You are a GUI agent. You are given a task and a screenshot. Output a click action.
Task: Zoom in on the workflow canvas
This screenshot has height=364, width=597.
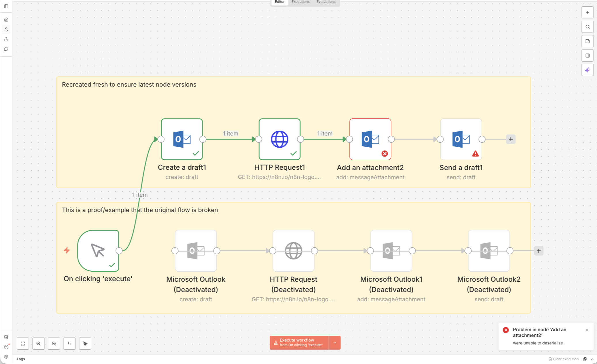[38, 344]
